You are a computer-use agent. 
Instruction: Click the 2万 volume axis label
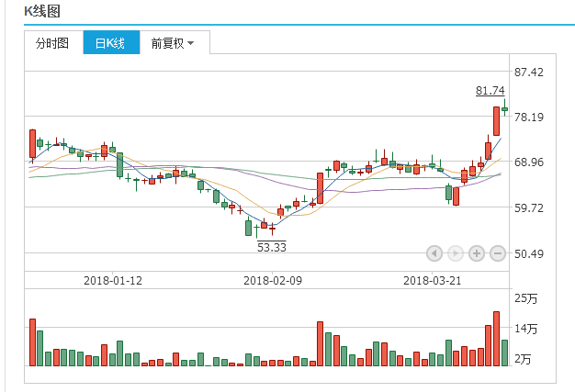click(523, 359)
